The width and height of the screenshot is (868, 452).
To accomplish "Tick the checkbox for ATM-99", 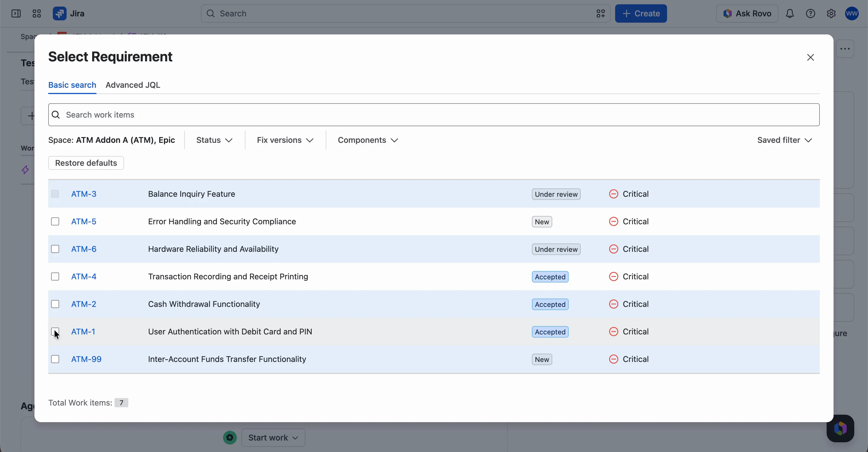I will tap(55, 359).
